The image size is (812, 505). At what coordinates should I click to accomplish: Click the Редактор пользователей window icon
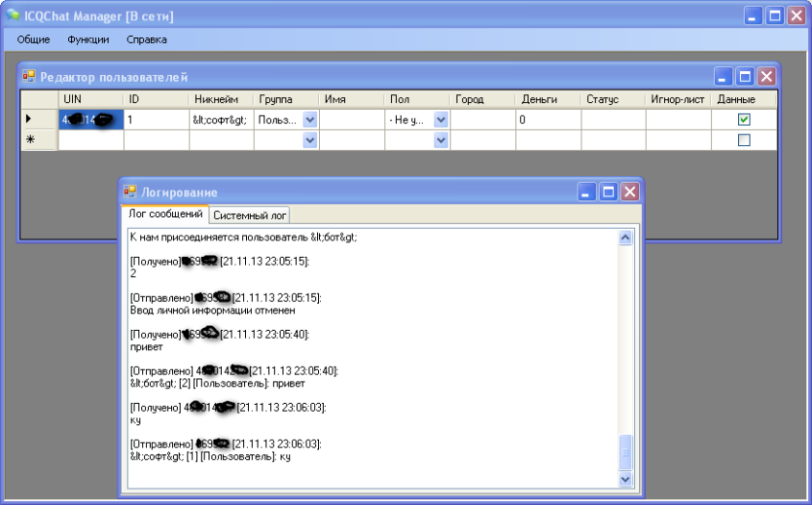pos(28,77)
